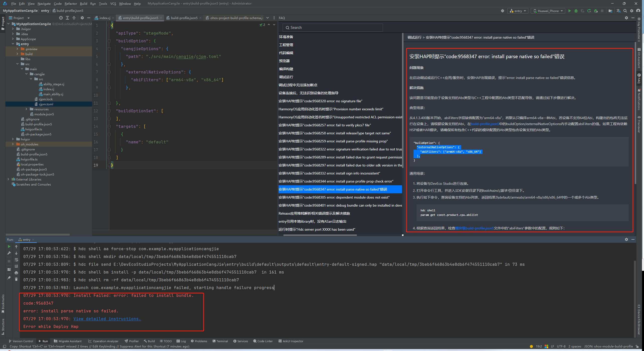Open Code Linter tool window
Viewport: 644px width, 351px height.
pyautogui.click(x=263, y=341)
